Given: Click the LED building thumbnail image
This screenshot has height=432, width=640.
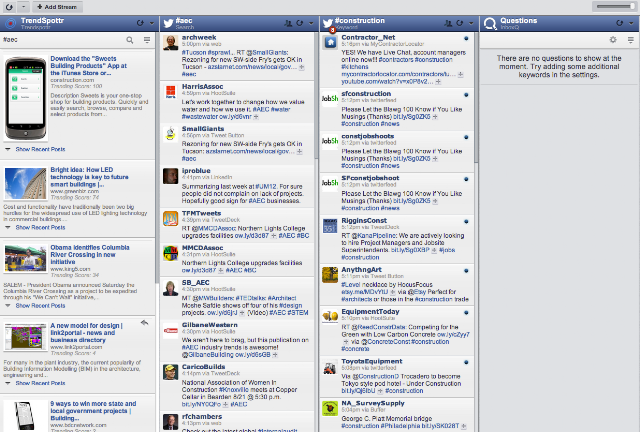Looking at the screenshot, I should (25, 183).
